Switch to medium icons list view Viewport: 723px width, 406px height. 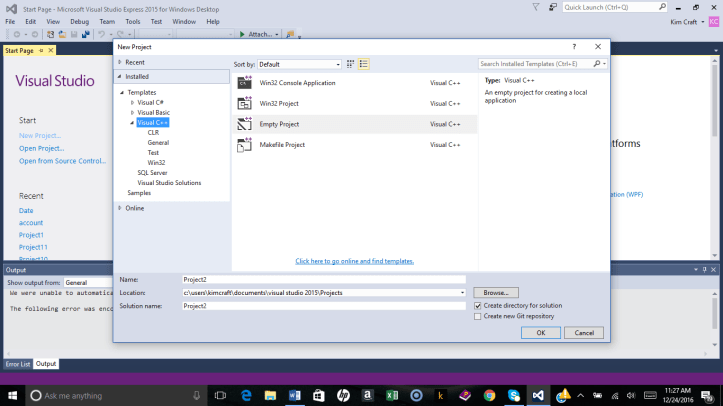(364, 64)
